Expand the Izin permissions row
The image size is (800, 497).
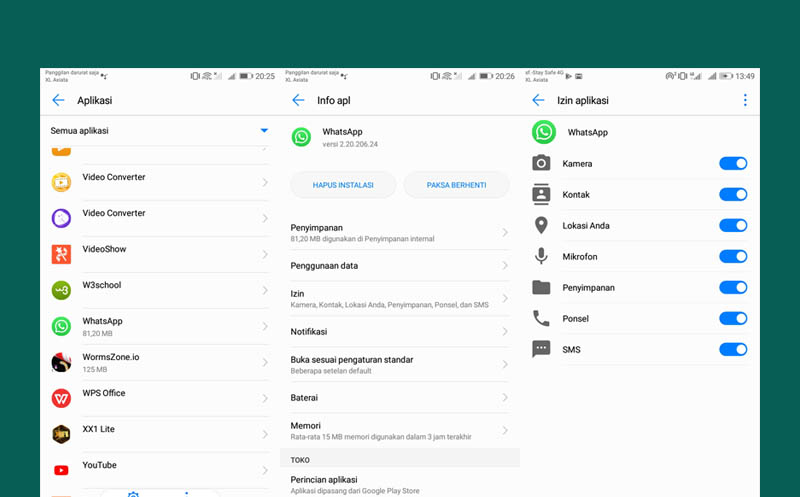[x=399, y=299]
